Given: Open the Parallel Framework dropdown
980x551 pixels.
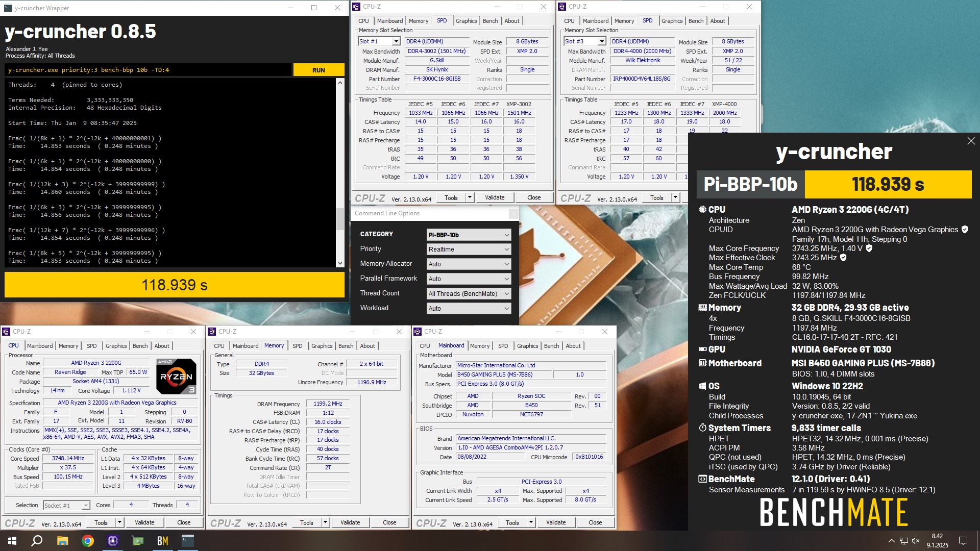Looking at the screenshot, I should 469,279.
